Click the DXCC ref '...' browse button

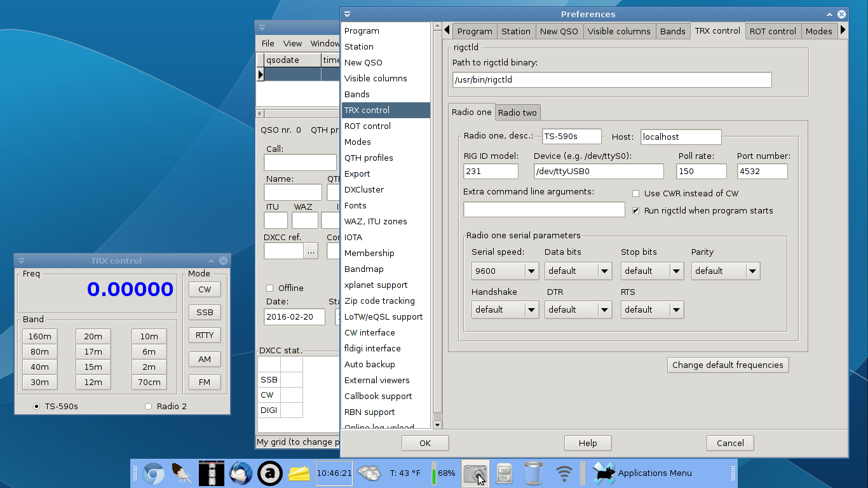tap(311, 252)
